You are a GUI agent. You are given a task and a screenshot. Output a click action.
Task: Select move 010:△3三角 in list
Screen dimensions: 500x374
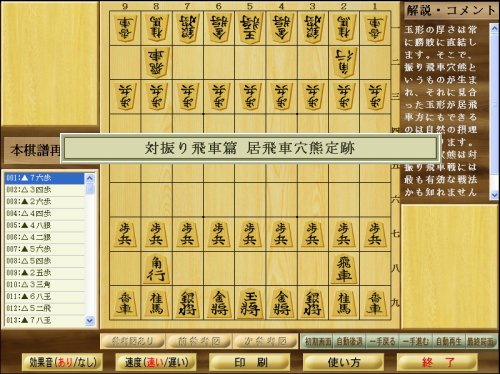45,285
